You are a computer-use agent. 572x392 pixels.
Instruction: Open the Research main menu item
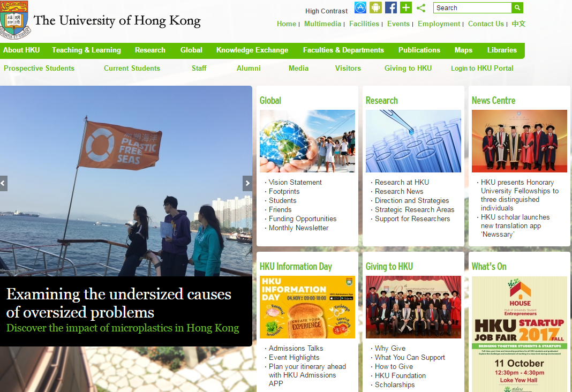(150, 50)
